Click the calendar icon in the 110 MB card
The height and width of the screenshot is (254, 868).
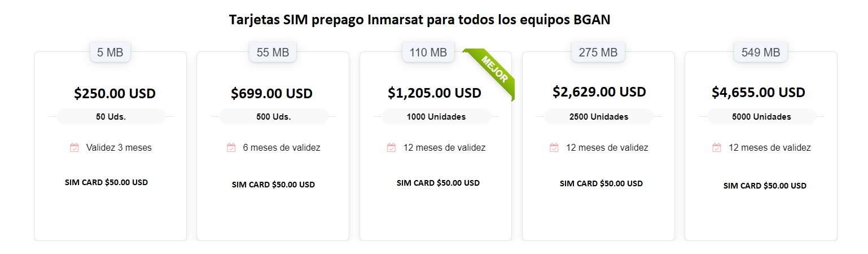coord(391,148)
